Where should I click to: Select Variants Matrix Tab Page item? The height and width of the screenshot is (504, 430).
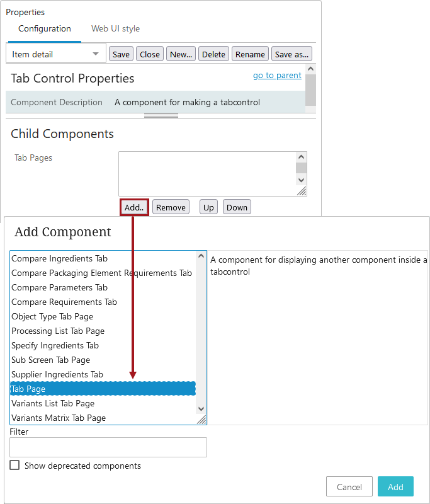tap(59, 418)
